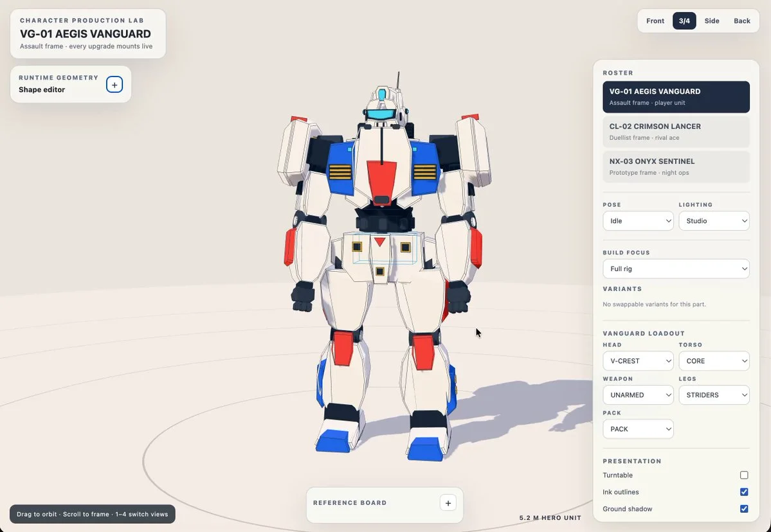The width and height of the screenshot is (771, 532).
Task: Open the Pack dropdown
Action: 638,429
